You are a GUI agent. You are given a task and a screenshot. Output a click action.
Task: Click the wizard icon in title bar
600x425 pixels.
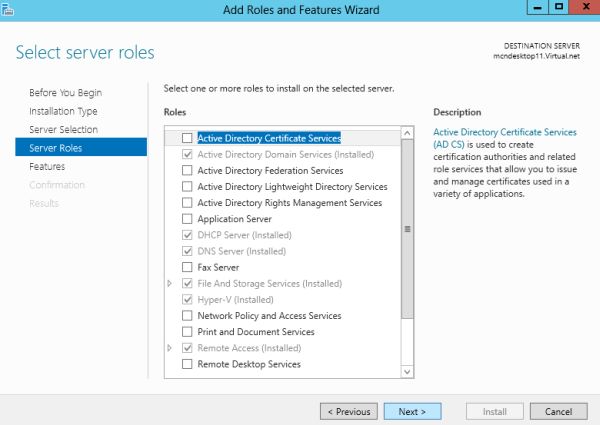tap(9, 9)
